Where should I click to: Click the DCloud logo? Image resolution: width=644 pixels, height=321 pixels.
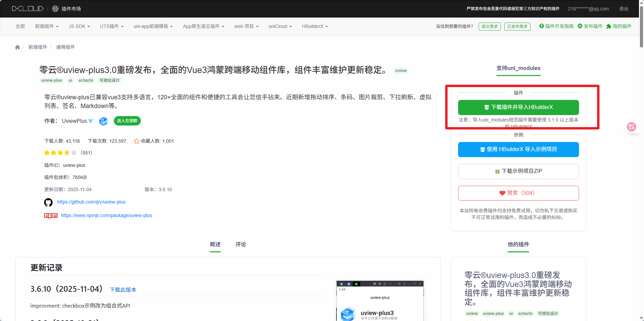click(x=28, y=9)
